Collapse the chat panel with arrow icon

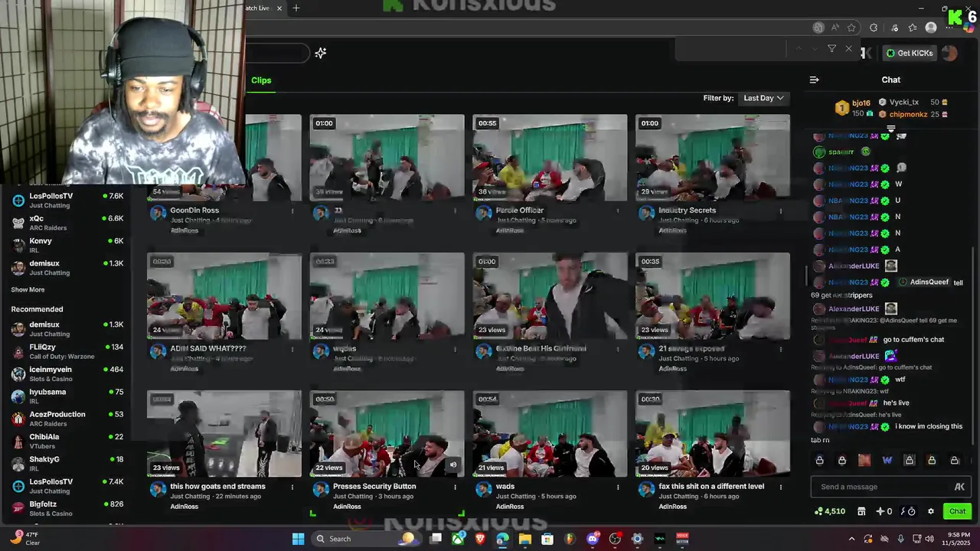(815, 80)
